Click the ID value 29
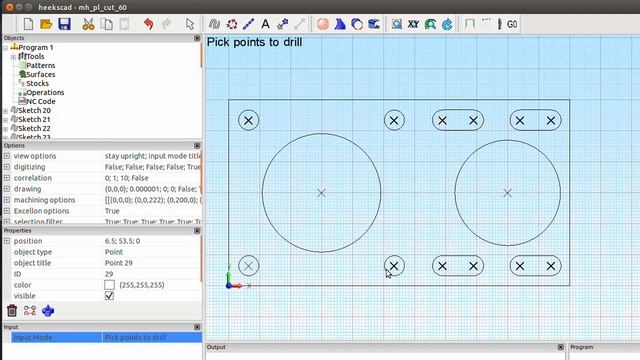 click(x=109, y=274)
